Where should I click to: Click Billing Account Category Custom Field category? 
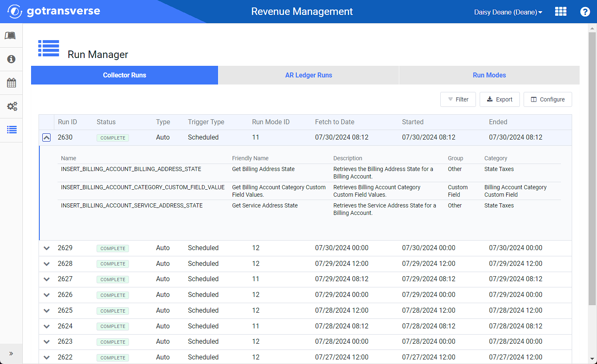click(515, 191)
